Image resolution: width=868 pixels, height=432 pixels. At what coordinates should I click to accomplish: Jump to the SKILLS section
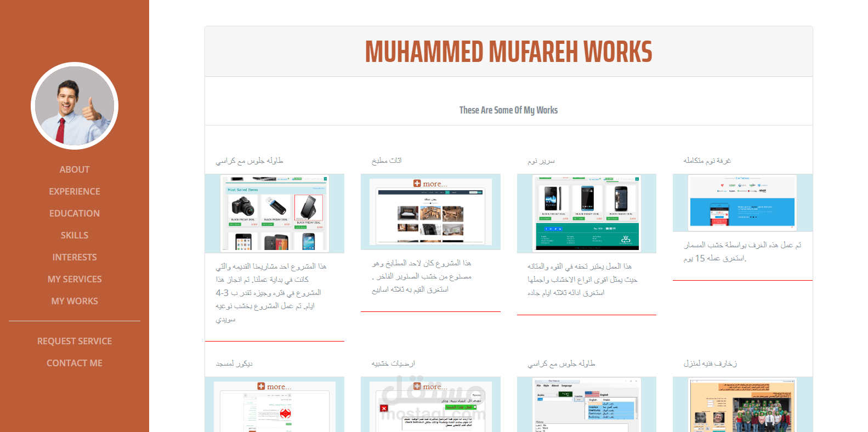pyautogui.click(x=75, y=235)
